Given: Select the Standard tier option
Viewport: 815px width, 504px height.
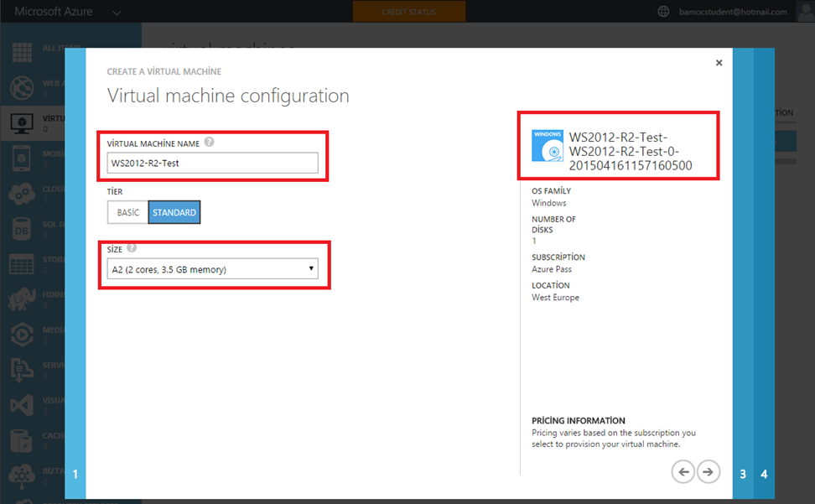Looking at the screenshot, I should coord(174,212).
